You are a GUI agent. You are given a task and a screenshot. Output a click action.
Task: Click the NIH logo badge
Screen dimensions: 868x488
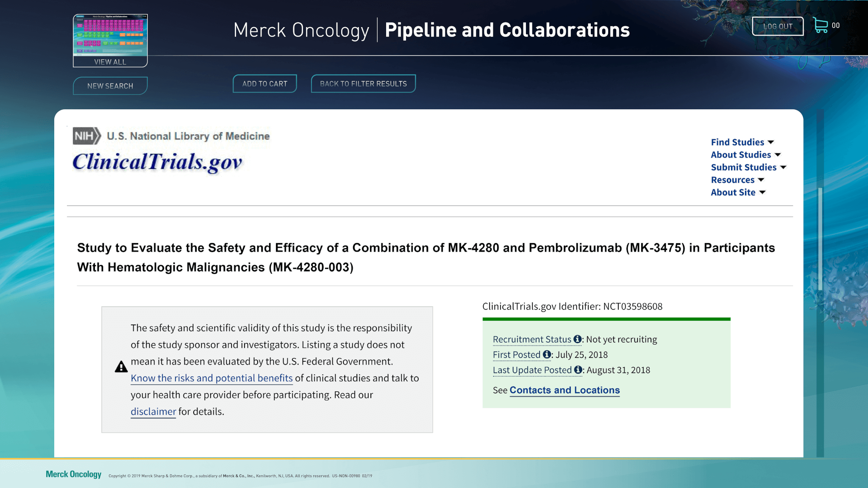click(86, 136)
